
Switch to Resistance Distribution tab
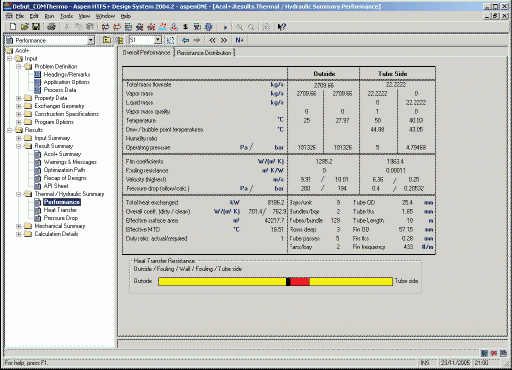(x=204, y=53)
